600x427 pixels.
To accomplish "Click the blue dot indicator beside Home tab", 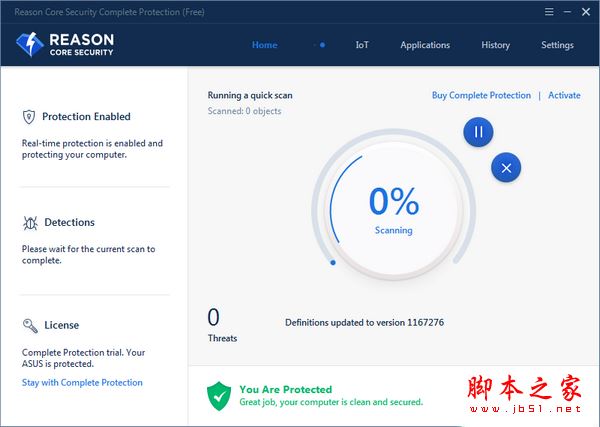I will pyautogui.click(x=322, y=45).
